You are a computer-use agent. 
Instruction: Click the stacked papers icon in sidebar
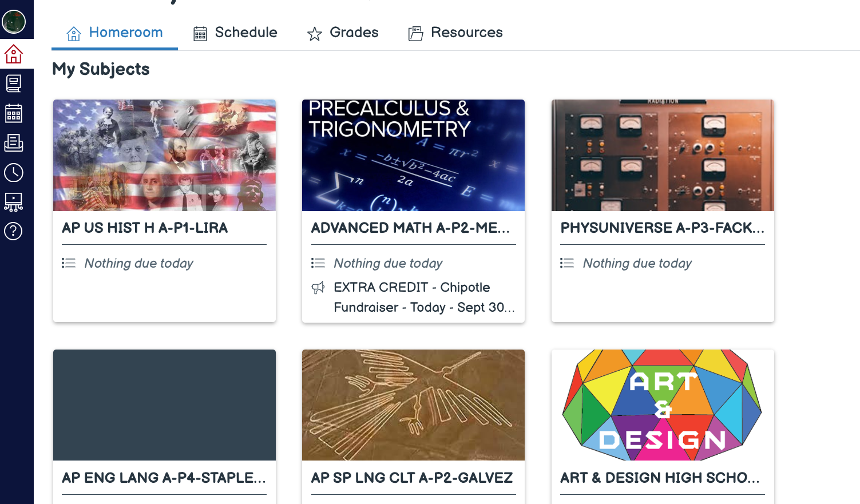click(x=14, y=142)
